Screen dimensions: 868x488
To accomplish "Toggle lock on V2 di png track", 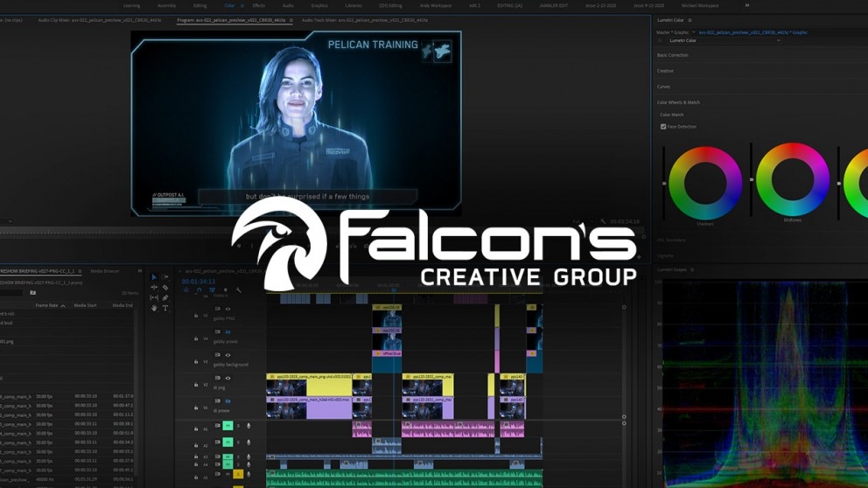I will click(196, 385).
